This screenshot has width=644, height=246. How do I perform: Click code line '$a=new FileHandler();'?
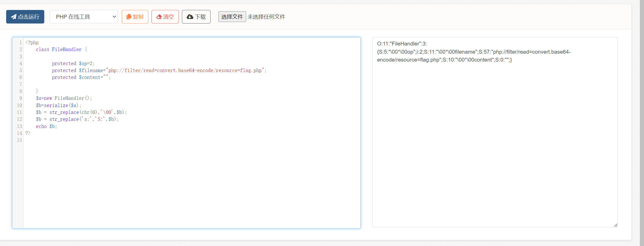point(64,98)
